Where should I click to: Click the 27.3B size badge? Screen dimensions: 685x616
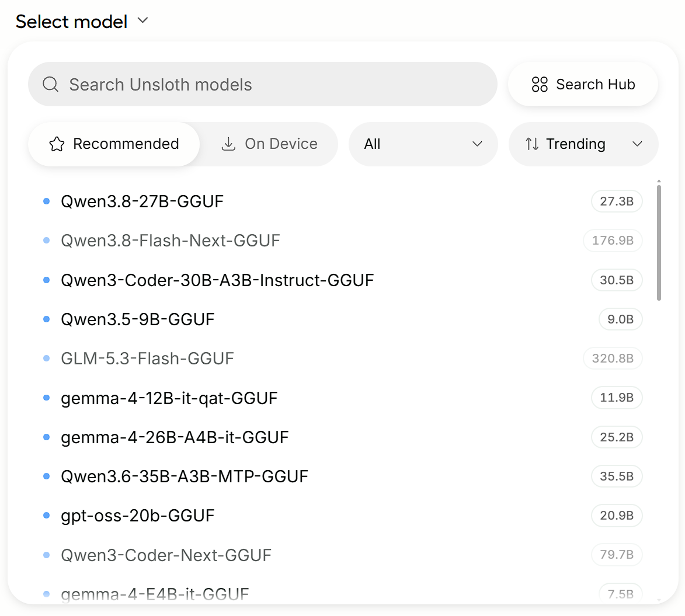coord(617,201)
